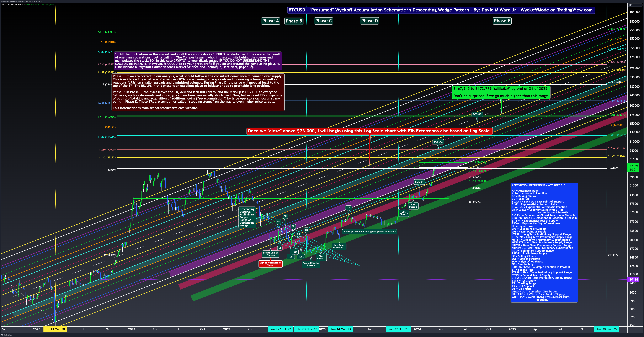
Task: Click the 2021 year label on time axis
Action: [132, 329]
